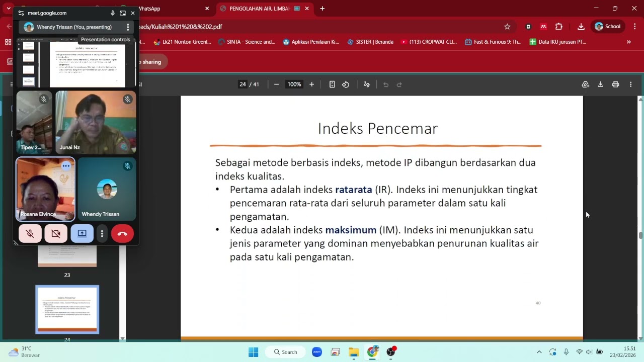Click the PDF redo icon
Screen dimensions: 644x362
click(x=399, y=84)
